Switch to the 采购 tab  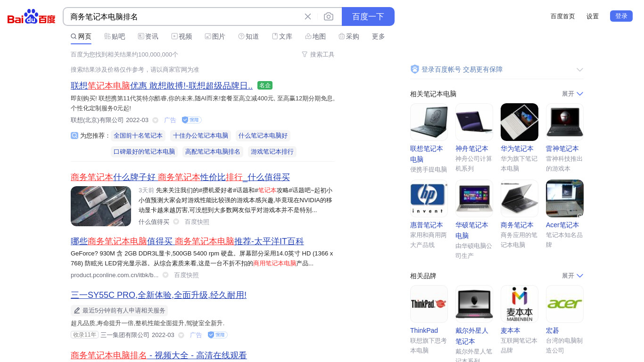click(349, 36)
